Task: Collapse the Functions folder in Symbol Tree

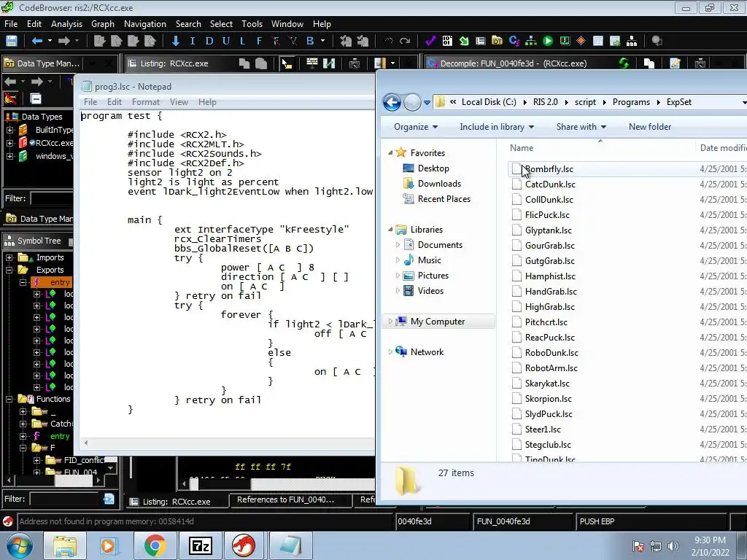Action: [9, 399]
